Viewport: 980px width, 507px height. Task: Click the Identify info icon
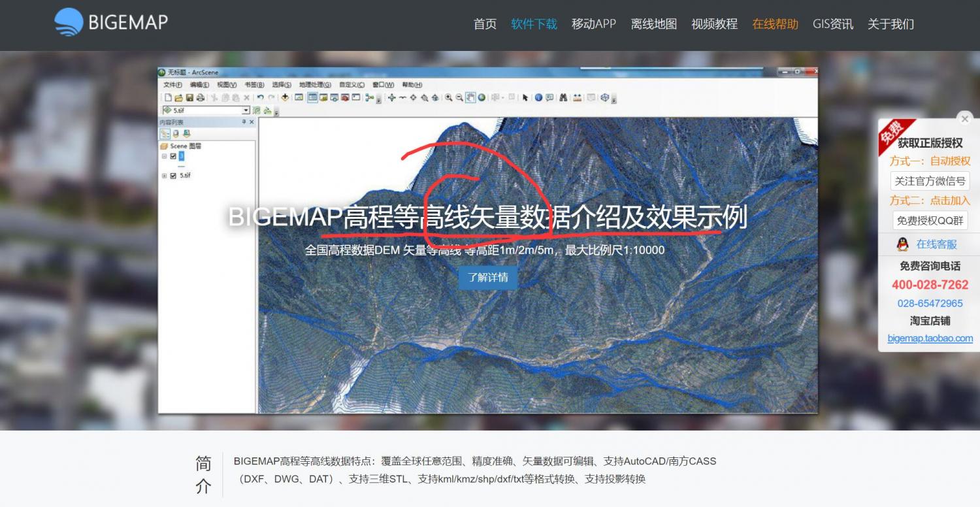[538, 98]
